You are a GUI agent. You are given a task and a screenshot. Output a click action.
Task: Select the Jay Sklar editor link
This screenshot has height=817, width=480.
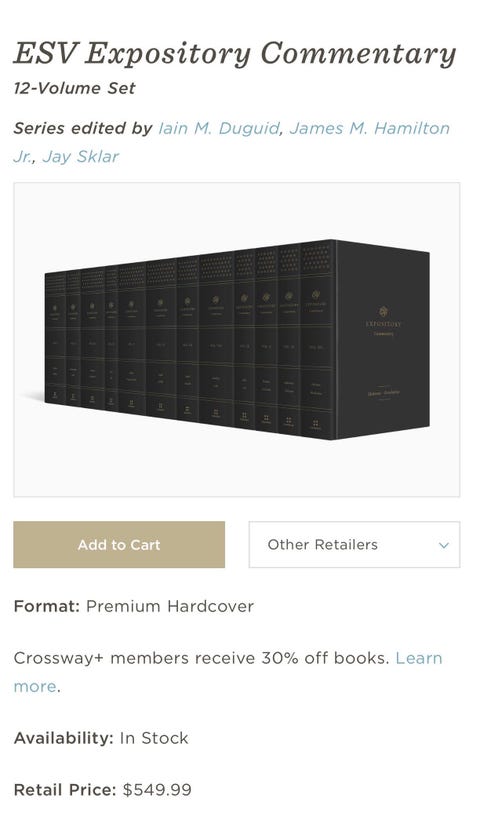[81, 156]
